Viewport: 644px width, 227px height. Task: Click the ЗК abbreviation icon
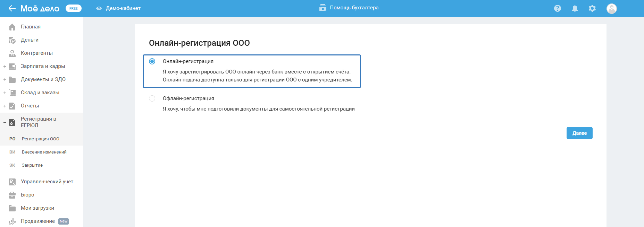(x=12, y=165)
